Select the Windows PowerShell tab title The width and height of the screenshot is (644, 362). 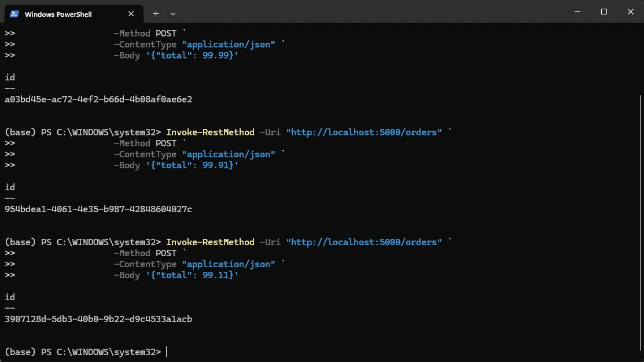58,14
